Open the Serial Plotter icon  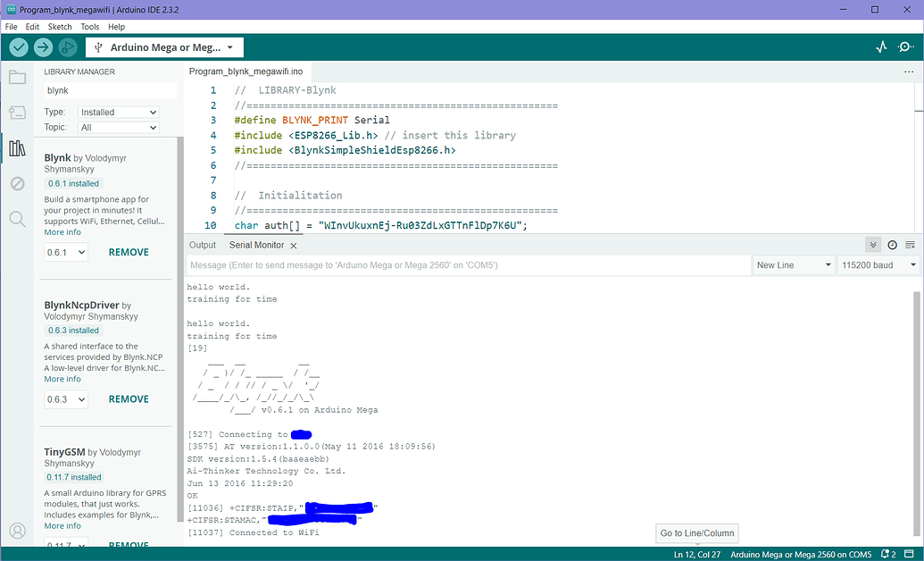tap(881, 47)
